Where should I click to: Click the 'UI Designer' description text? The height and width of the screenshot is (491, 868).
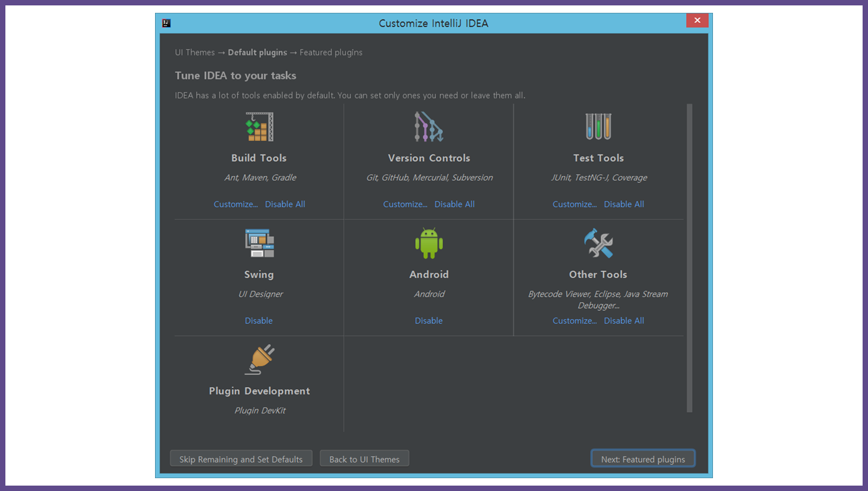(260, 294)
